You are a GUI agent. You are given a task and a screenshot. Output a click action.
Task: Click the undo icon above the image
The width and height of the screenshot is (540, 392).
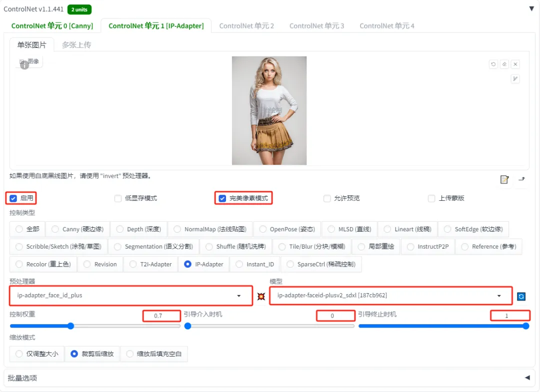click(493, 64)
